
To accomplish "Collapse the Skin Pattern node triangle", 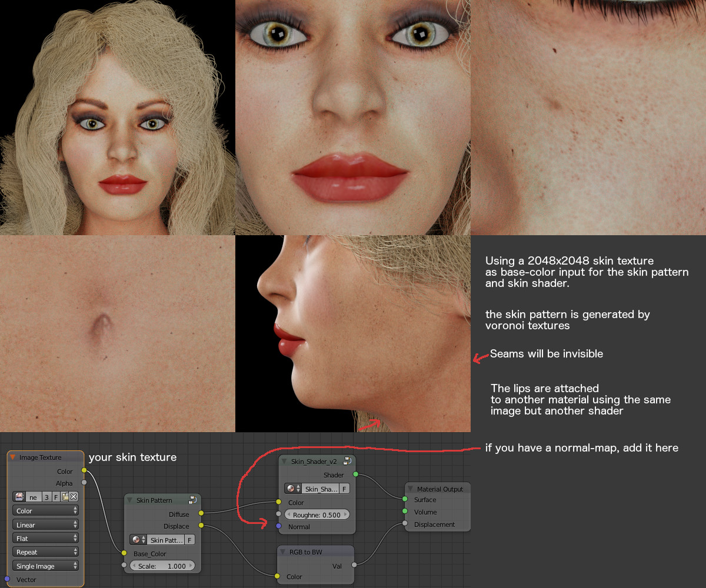I will tap(129, 500).
